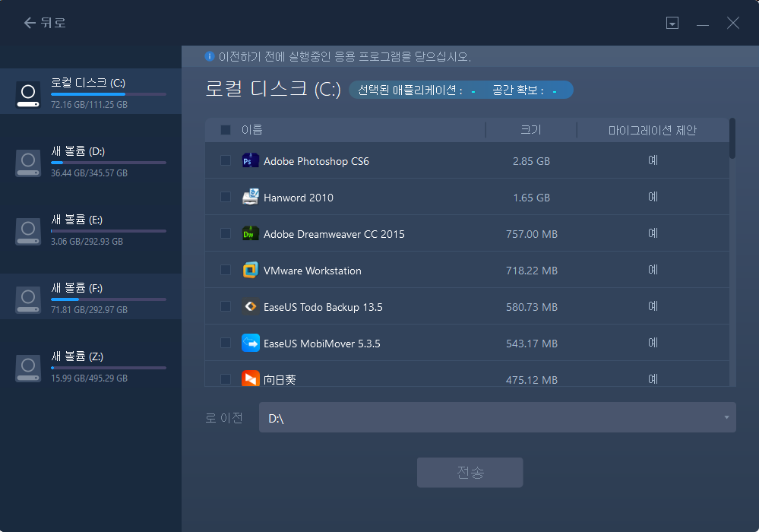Click the 72.16 GB/111.25 GB capacity text

[89, 105]
